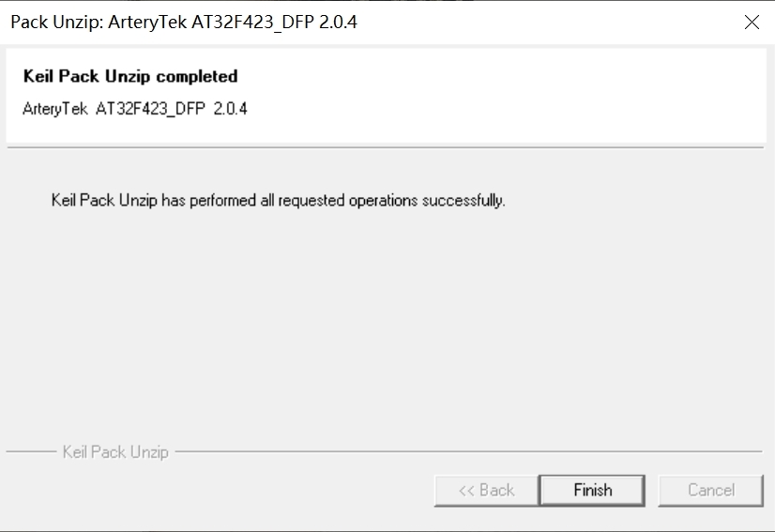Click the separator line under the white header

(386, 147)
